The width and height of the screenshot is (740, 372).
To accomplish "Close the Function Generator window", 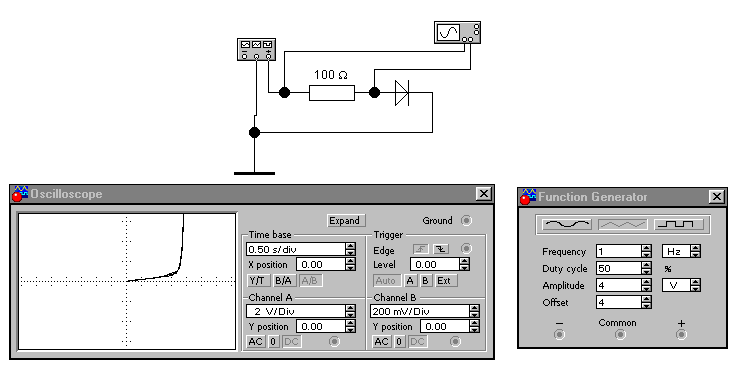I will tap(716, 196).
